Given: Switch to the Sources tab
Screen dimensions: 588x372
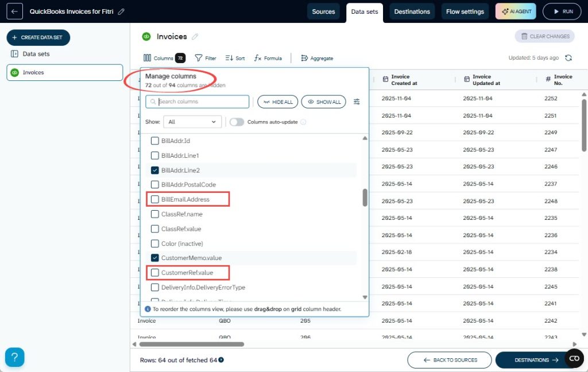Looking at the screenshot, I should 323,11.
